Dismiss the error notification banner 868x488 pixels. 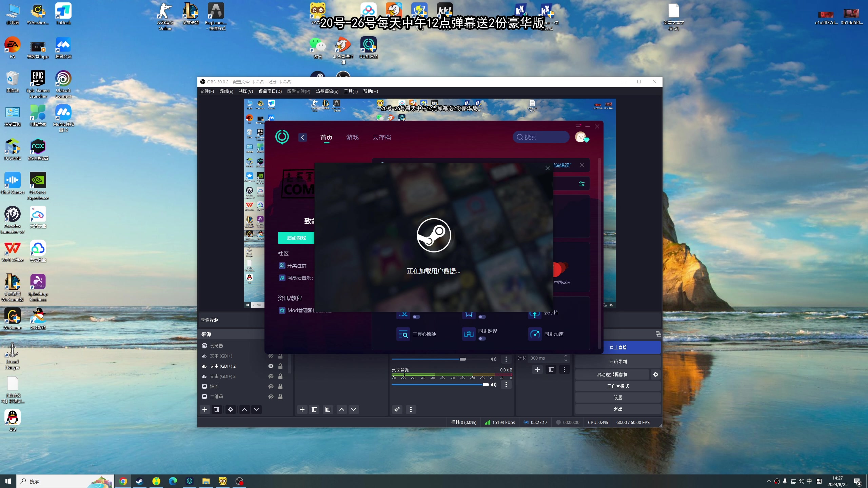582,165
